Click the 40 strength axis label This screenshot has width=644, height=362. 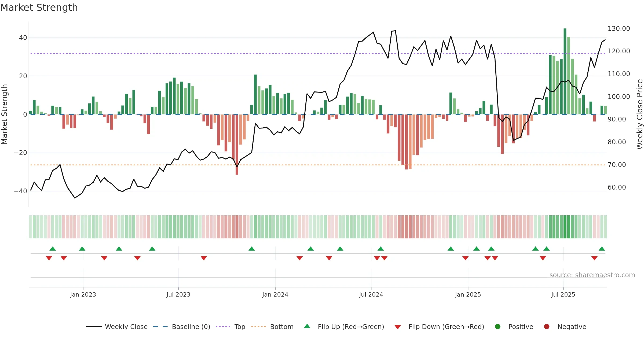(23, 38)
